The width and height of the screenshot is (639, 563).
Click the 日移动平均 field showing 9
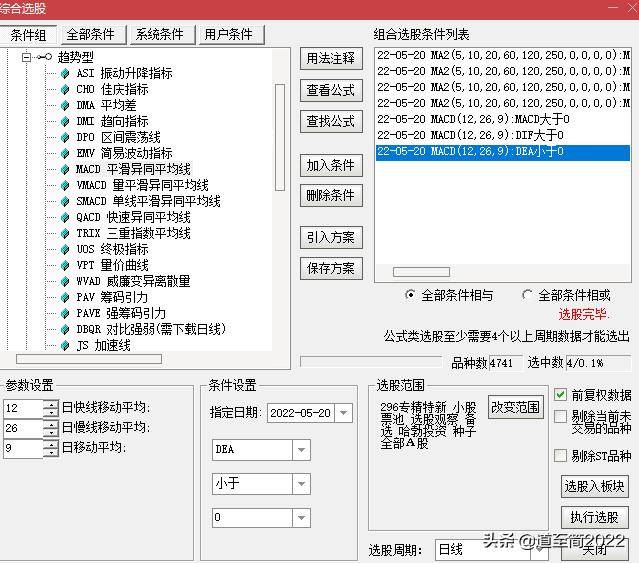(23, 448)
